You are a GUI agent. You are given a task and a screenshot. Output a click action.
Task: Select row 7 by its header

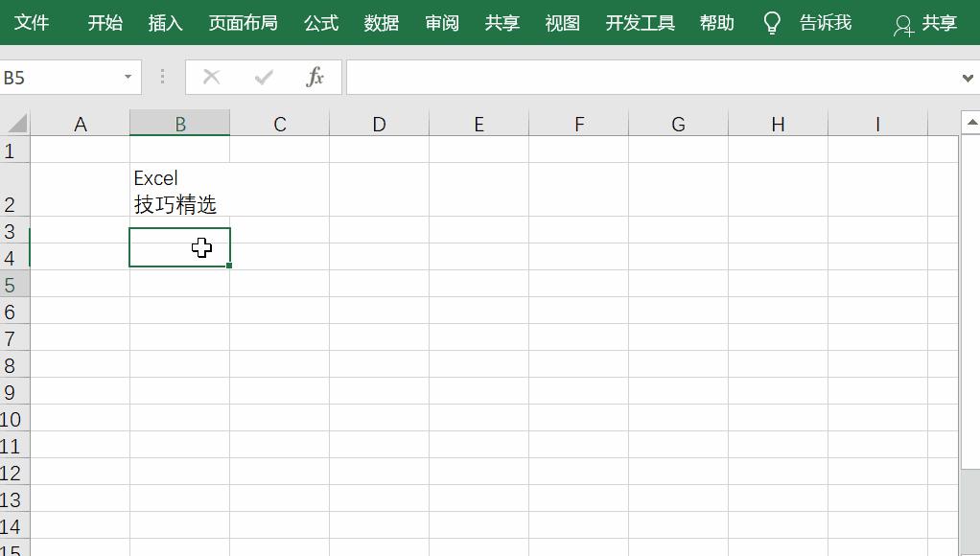pos(13,337)
